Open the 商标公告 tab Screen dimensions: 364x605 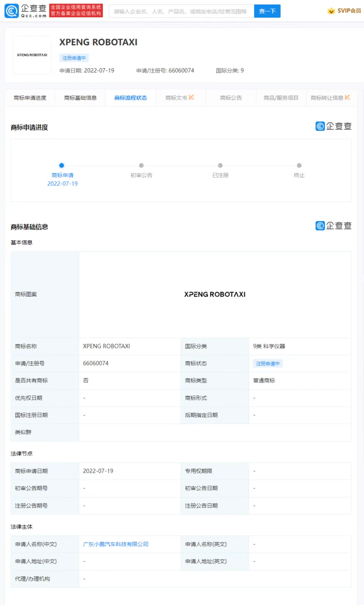tap(231, 98)
